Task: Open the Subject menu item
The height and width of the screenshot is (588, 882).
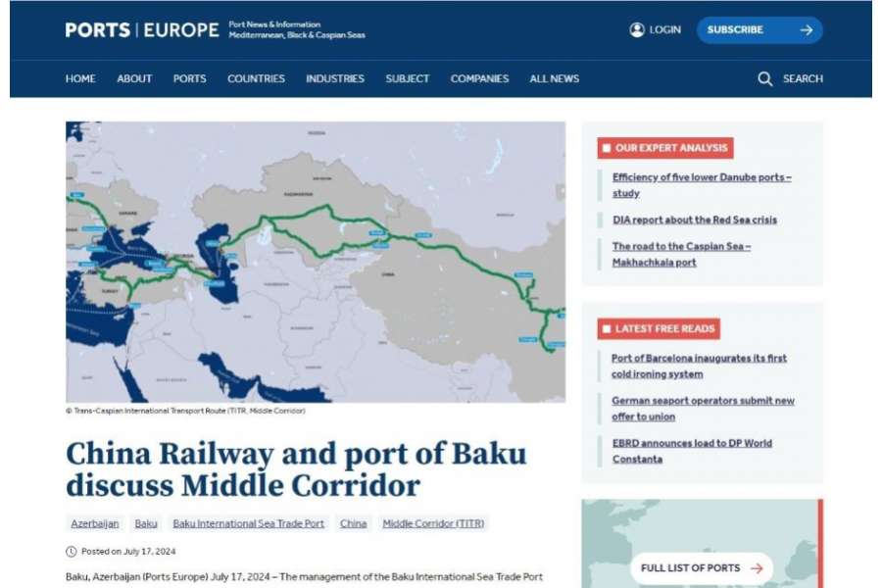Action: point(408,78)
